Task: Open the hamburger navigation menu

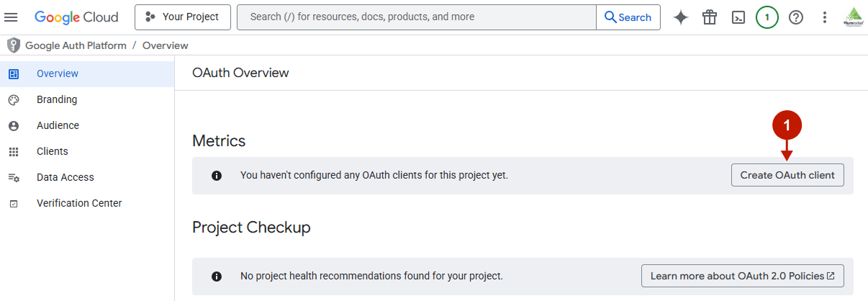Action: coord(11,17)
